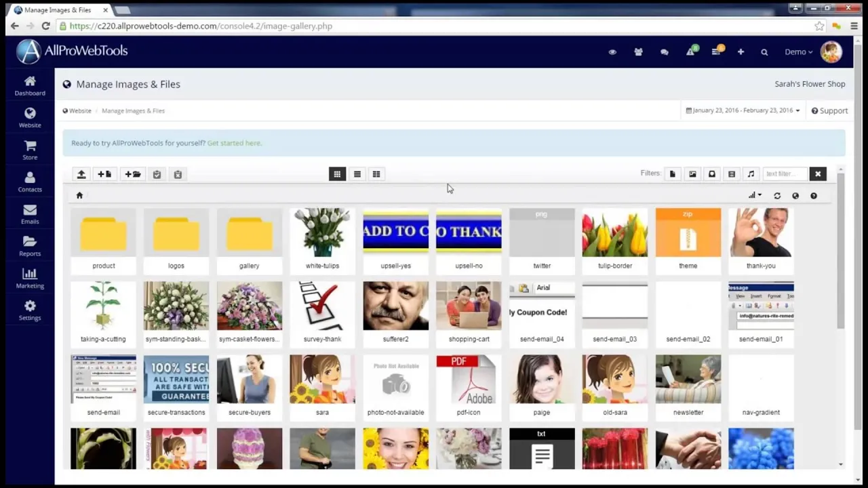Image resolution: width=868 pixels, height=488 pixels.
Task: Click the eye preview icon in header
Action: coord(612,52)
